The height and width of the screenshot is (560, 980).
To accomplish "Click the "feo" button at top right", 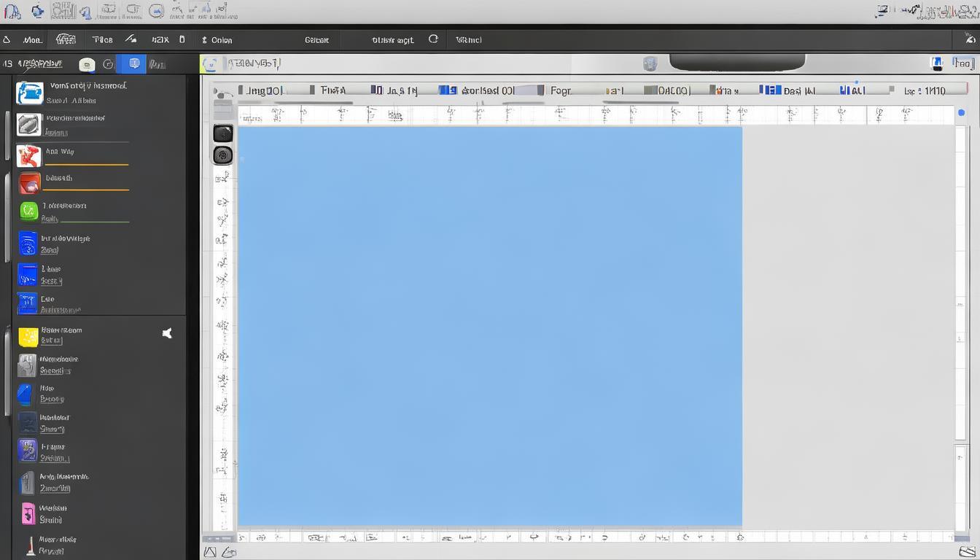I will point(962,64).
